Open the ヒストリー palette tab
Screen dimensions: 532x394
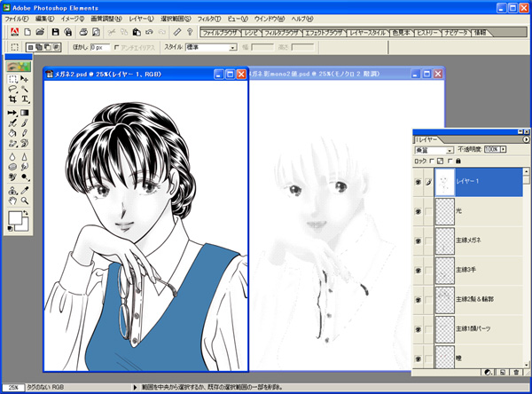426,33
